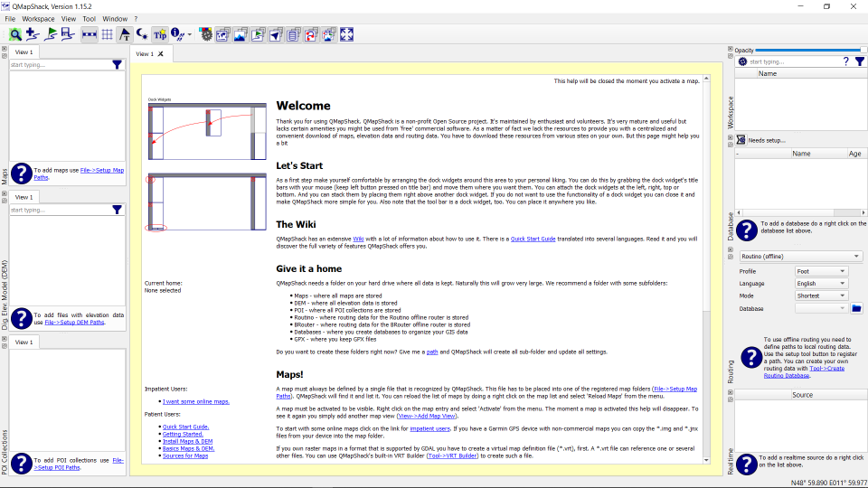This screenshot has width=868, height=488.
Task: Switch night/day map mode
Action: coord(142,35)
